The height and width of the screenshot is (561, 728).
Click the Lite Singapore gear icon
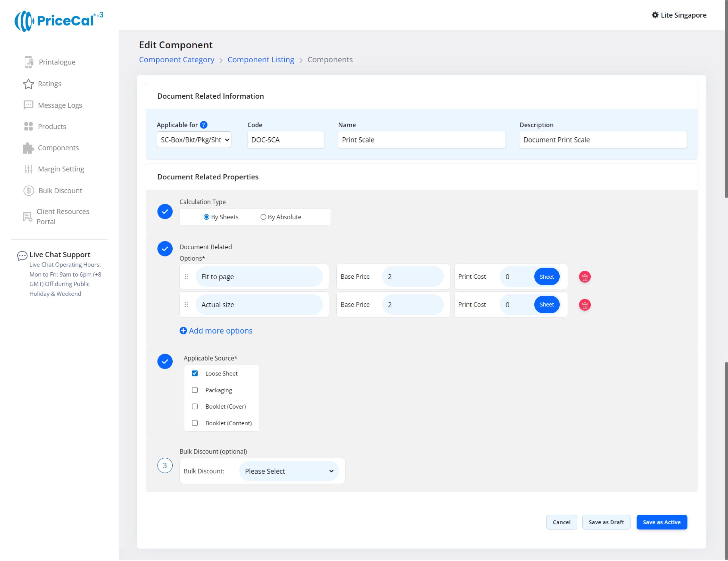[655, 15]
